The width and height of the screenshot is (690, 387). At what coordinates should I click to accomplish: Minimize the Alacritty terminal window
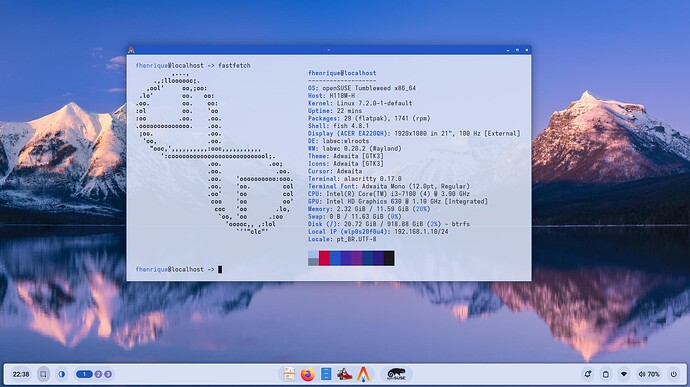click(x=508, y=50)
